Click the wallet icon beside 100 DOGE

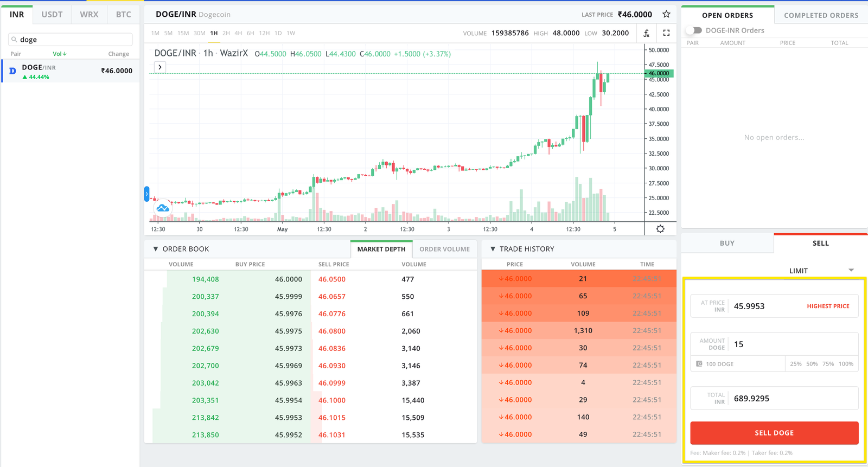point(699,364)
